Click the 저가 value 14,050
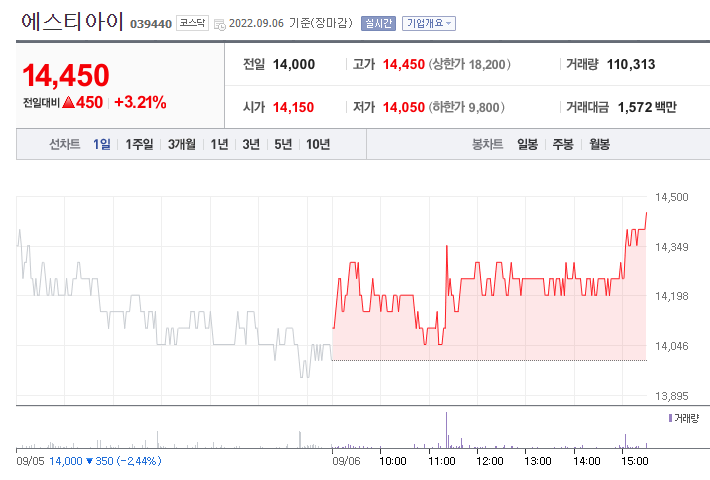The width and height of the screenshot is (710, 480). [x=403, y=107]
